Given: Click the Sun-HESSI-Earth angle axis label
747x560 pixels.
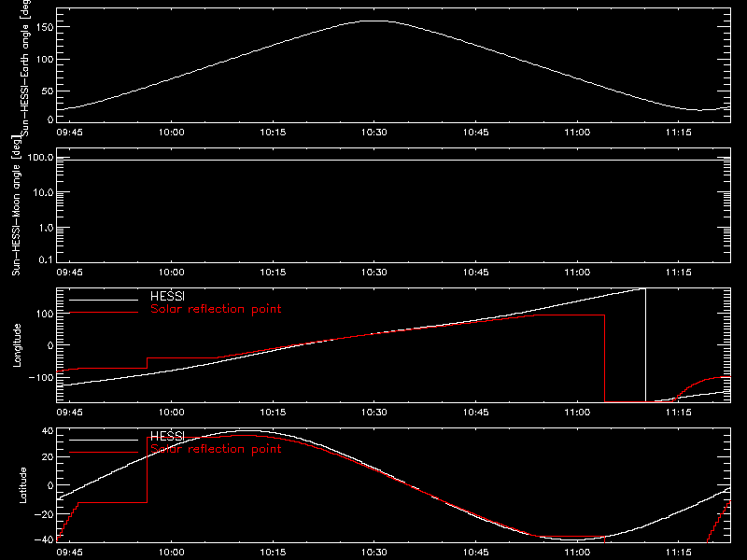Looking at the screenshot, I should [25, 67].
